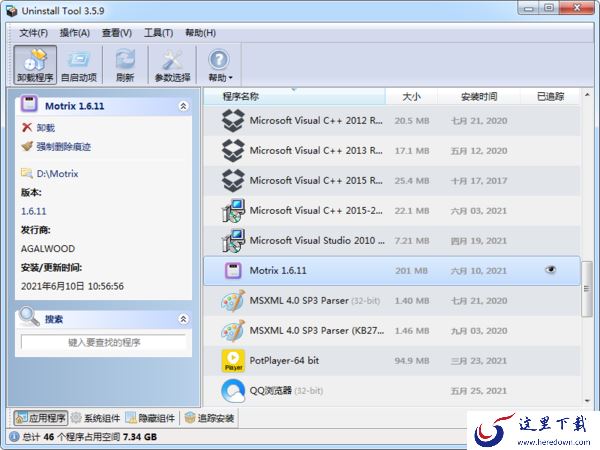Image resolution: width=600 pixels, height=450 pixels.
Task: Click status text 总计 46 个程序占用空间 7.34 GB
Action: tap(90, 437)
